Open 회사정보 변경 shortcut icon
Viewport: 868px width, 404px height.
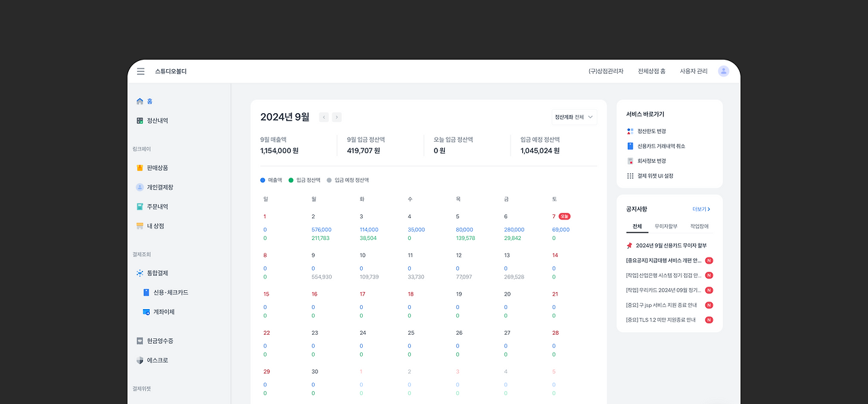tap(630, 161)
